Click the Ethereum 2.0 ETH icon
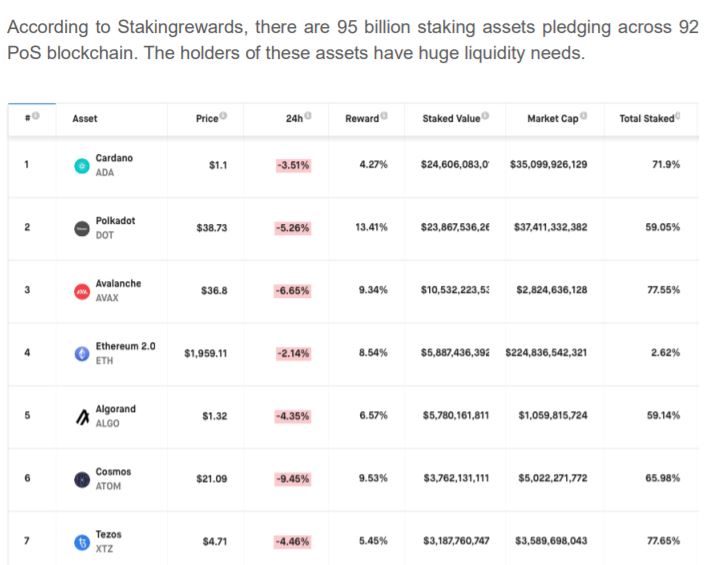This screenshot has width=718, height=565. [x=82, y=354]
